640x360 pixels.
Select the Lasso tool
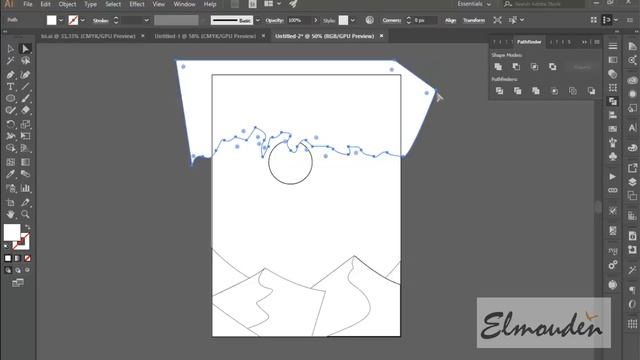(25, 61)
